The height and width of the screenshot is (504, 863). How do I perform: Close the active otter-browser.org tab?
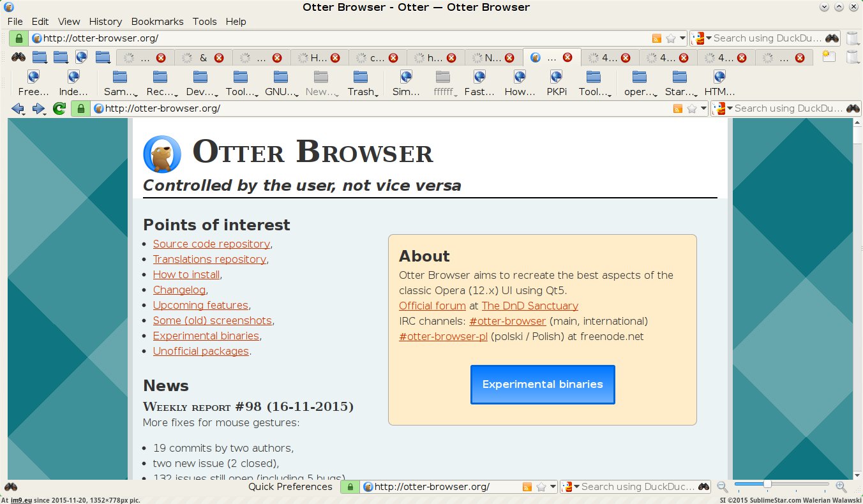point(567,57)
